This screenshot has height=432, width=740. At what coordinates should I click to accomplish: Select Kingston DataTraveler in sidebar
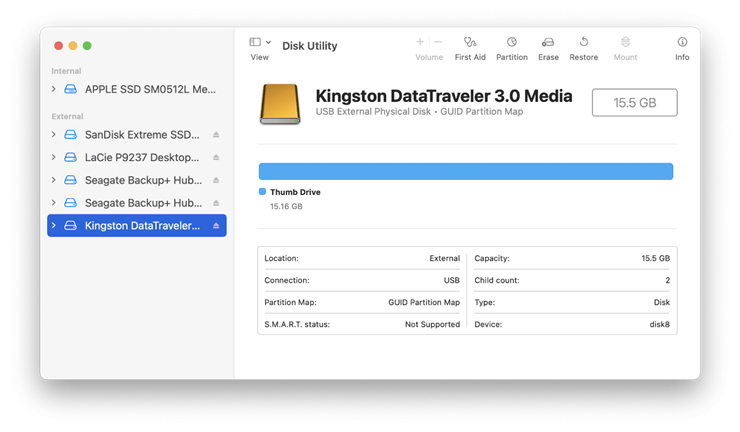(x=137, y=226)
